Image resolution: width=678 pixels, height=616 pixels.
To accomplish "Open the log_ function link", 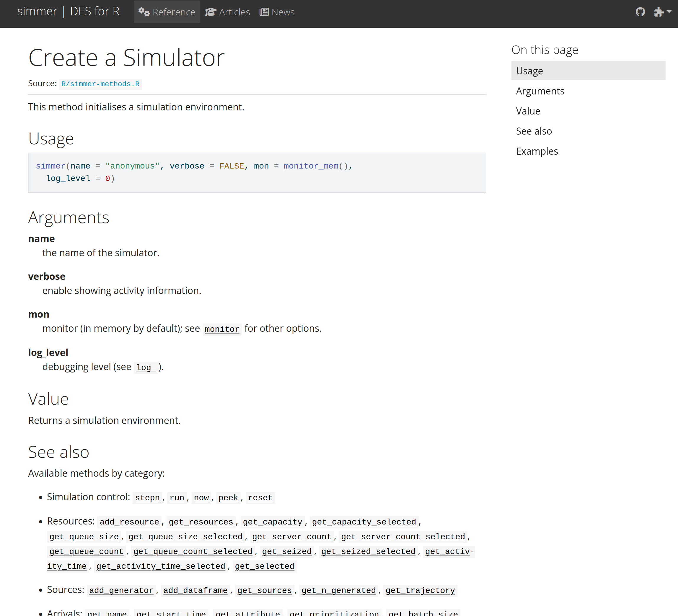I will coord(146,367).
